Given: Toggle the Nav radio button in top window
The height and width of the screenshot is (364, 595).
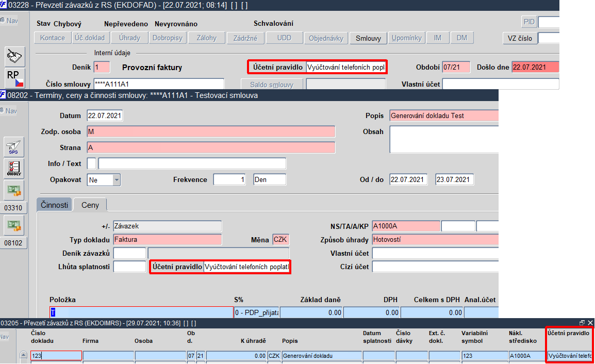Looking at the screenshot, I should [2, 21].
